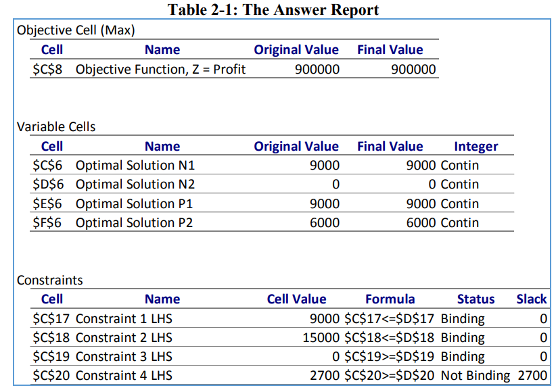Select 'Optimal Solution P2' row name
Viewport: 556px width, 392px height.
pyautogui.click(x=134, y=222)
